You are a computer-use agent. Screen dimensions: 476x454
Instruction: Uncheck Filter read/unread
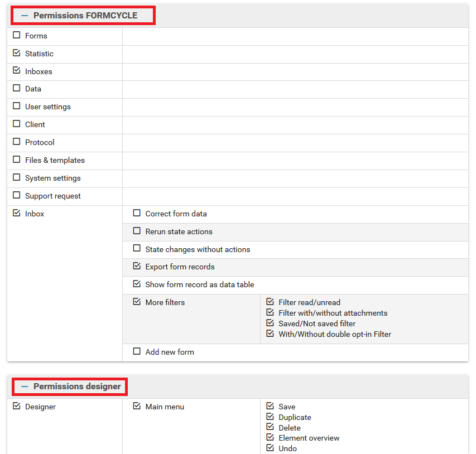click(270, 302)
